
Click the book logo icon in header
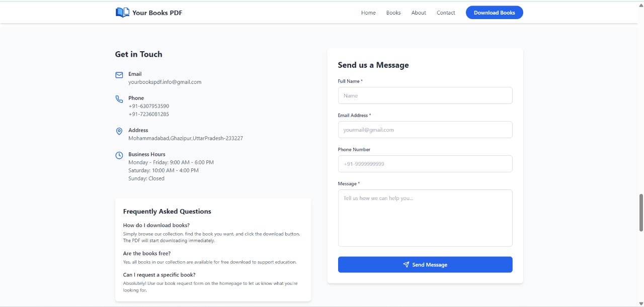tap(122, 13)
